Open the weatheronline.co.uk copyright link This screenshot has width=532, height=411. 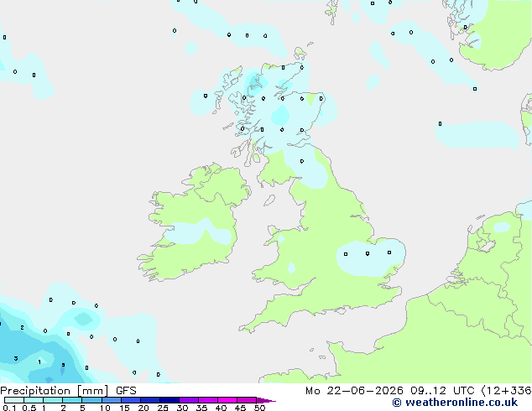455,403
